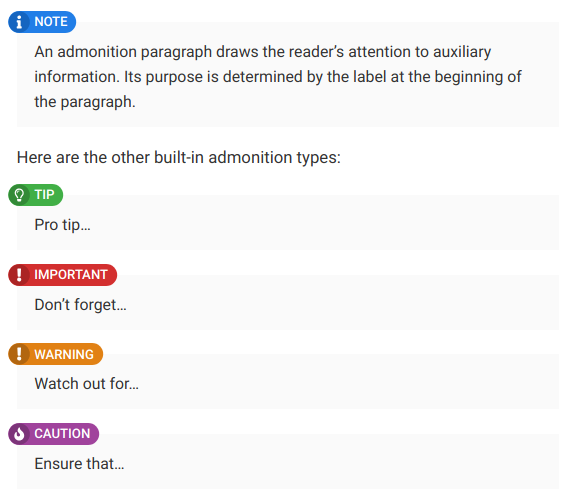Click the 'Watch out for…' text

point(87,384)
